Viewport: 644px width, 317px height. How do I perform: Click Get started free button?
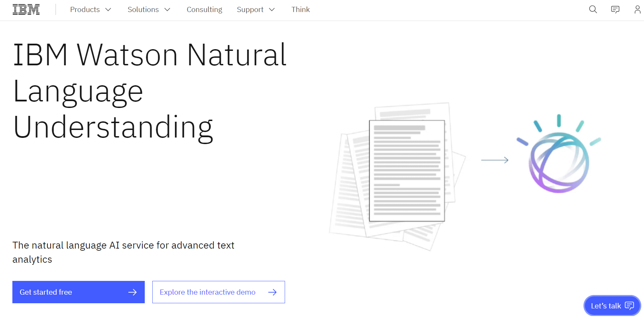[x=78, y=292]
